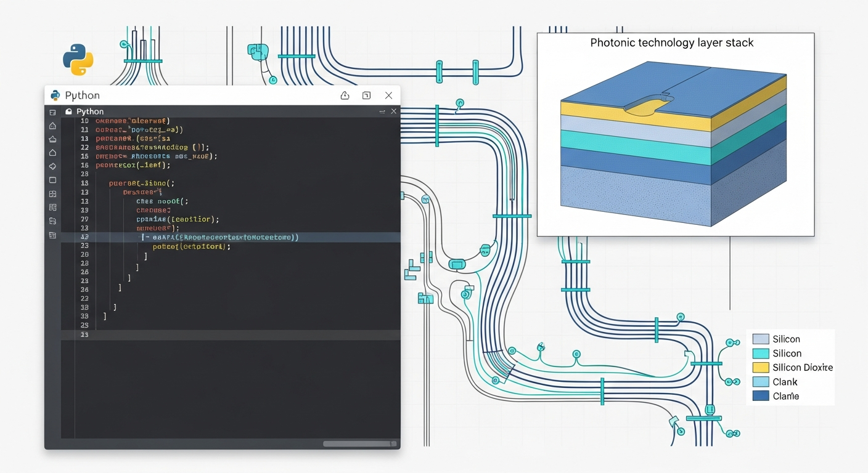
Task: Click the swap arrows icon in editor tab bar
Action: click(382, 111)
